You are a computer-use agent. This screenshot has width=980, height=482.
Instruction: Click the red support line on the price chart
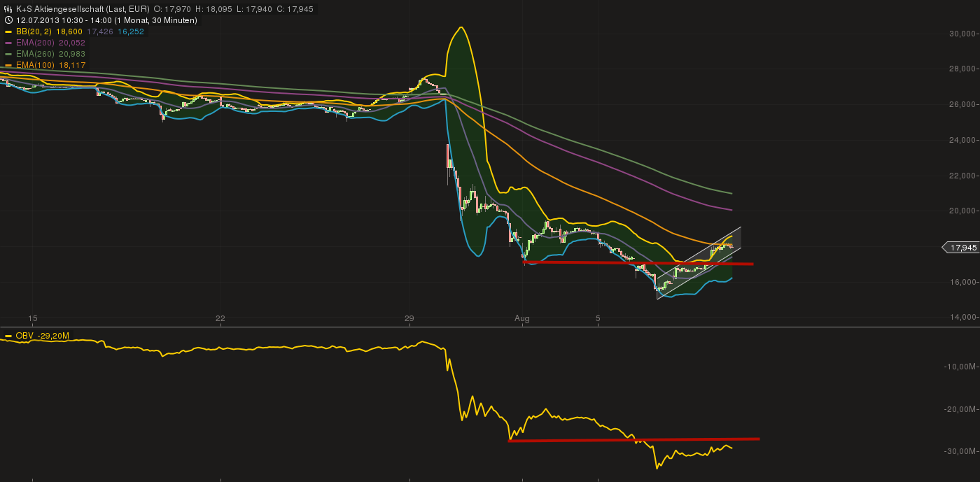click(x=638, y=263)
